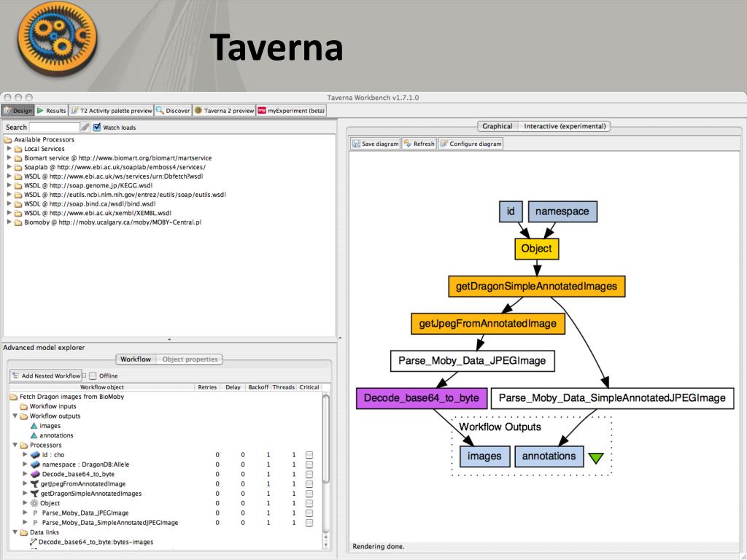Click the Save diagram icon button
This screenshot has width=747, height=560.
356,144
